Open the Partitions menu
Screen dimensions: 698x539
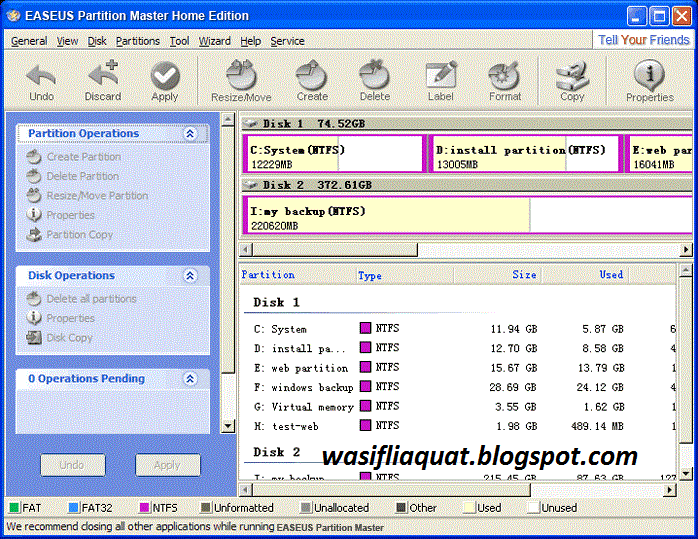pyautogui.click(x=138, y=41)
